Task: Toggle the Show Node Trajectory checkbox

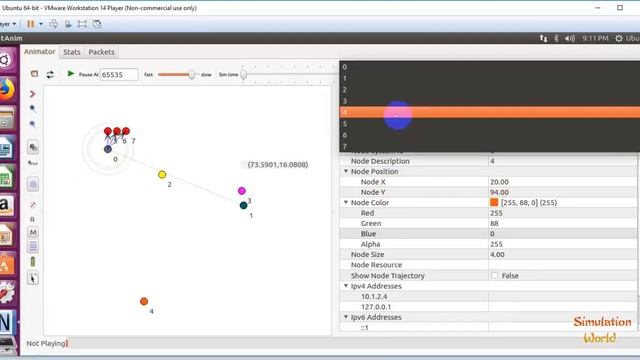Action: click(x=495, y=276)
